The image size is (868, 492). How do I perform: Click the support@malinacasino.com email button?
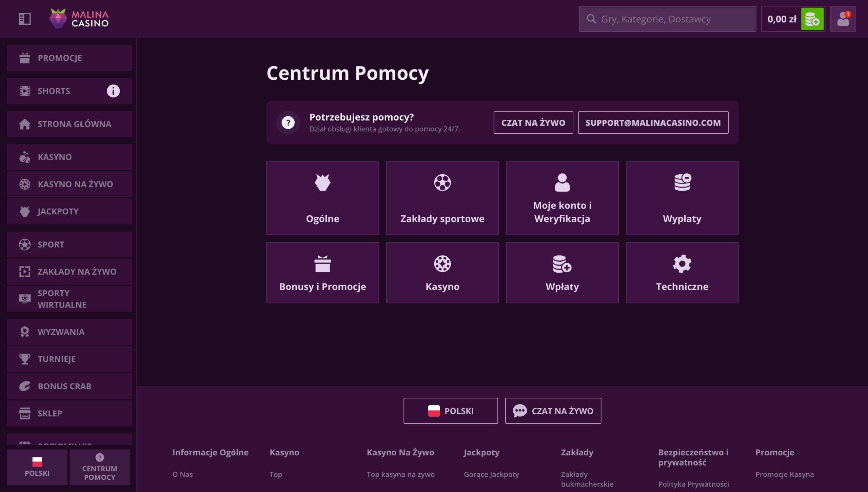(653, 123)
